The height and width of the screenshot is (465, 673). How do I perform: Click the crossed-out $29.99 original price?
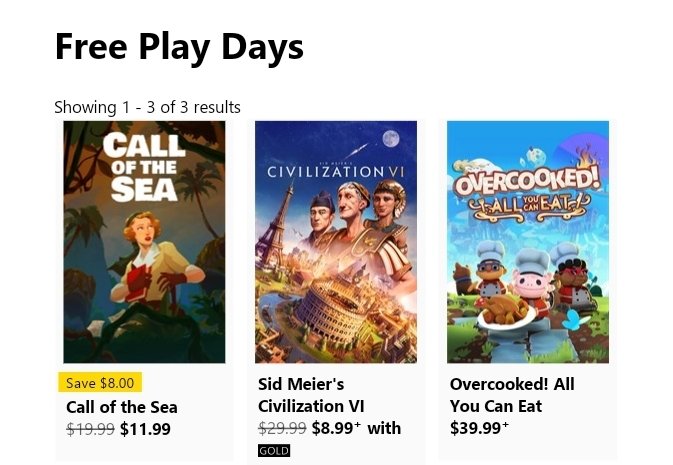click(282, 428)
